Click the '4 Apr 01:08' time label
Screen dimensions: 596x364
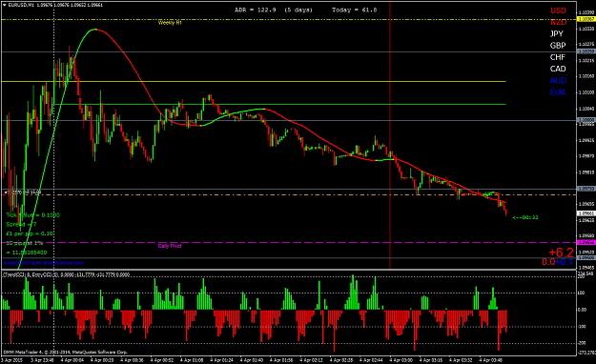pyautogui.click(x=192, y=360)
